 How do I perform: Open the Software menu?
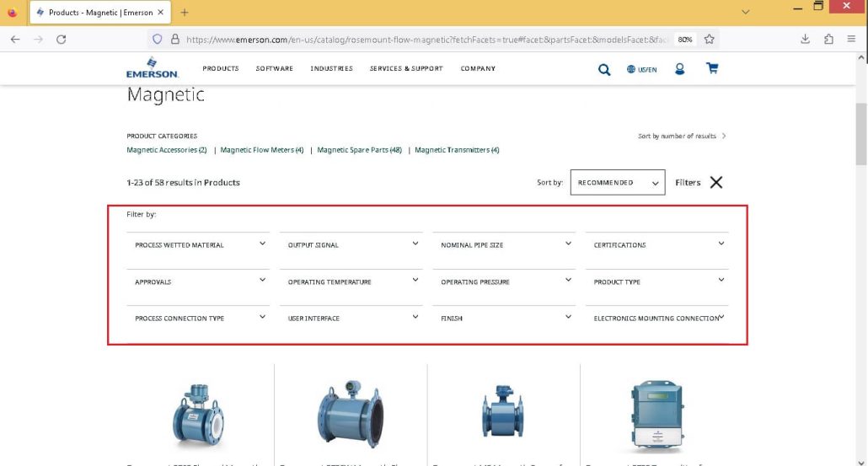click(x=274, y=68)
